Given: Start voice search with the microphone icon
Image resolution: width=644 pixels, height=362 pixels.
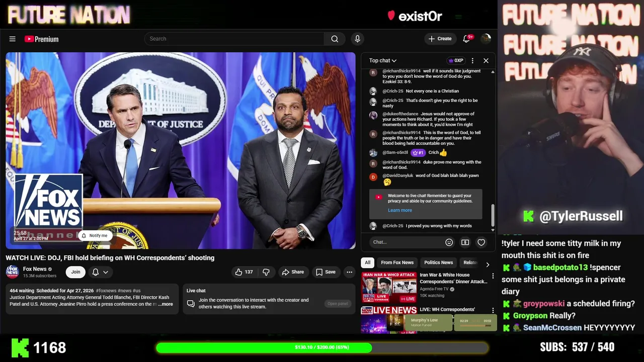Looking at the screenshot, I should point(357,39).
